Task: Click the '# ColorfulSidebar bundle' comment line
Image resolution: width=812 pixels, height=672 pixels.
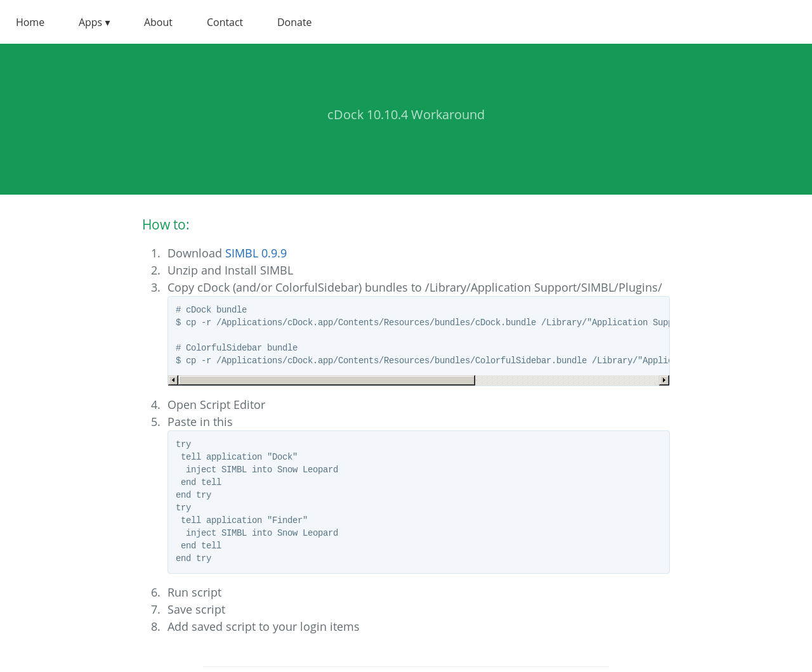Action: pyautogui.click(x=237, y=348)
